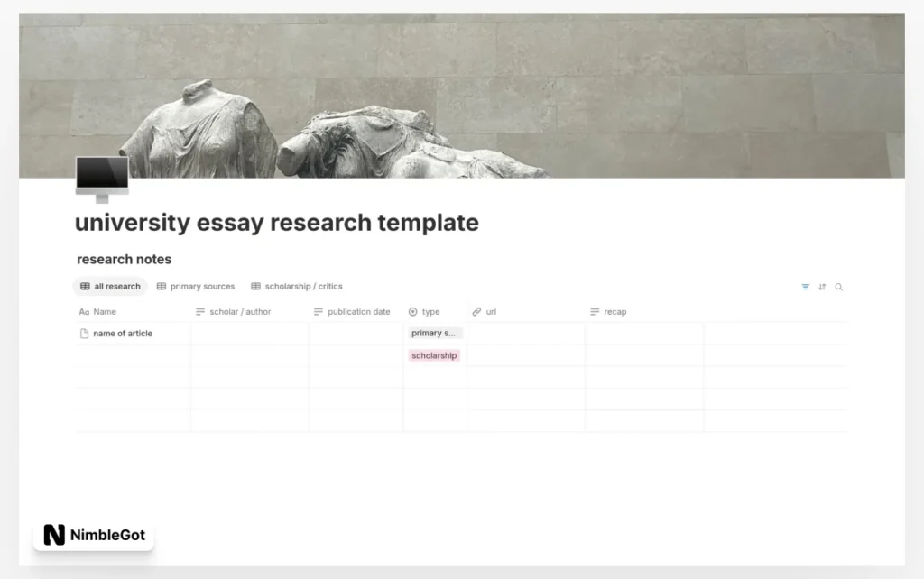Click the 'publication date' column header

(x=359, y=311)
